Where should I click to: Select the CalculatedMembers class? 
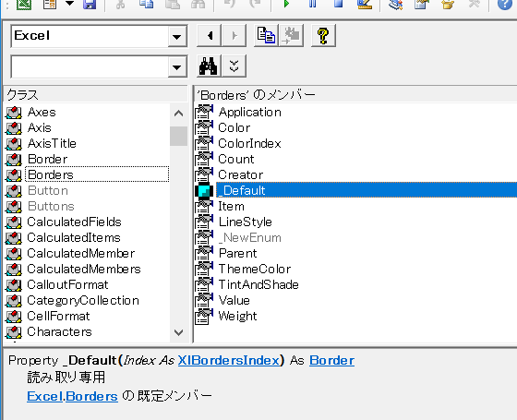pyautogui.click(x=84, y=269)
